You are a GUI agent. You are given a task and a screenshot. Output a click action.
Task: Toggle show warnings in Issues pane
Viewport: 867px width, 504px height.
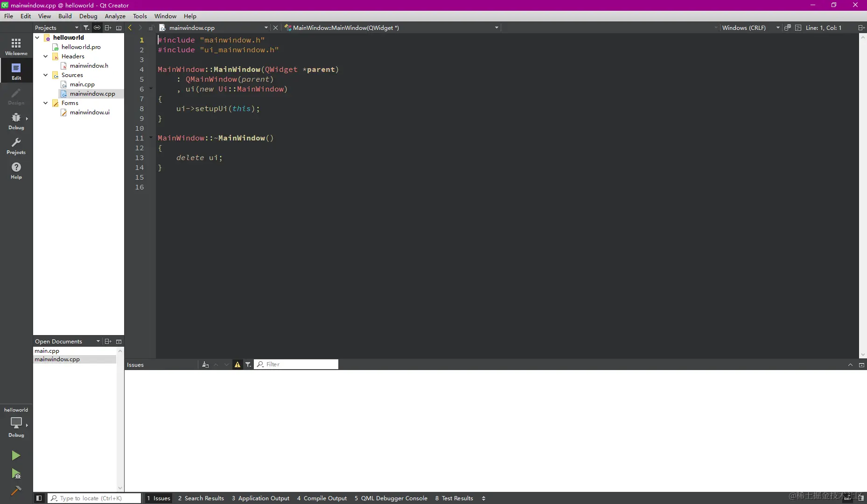click(x=238, y=364)
